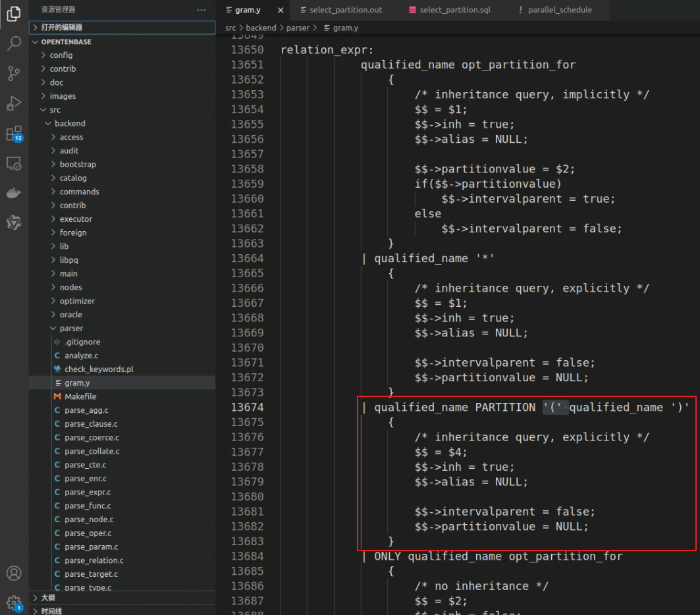
Task: Click the explorer panel more actions ellipsis
Action: click(202, 10)
